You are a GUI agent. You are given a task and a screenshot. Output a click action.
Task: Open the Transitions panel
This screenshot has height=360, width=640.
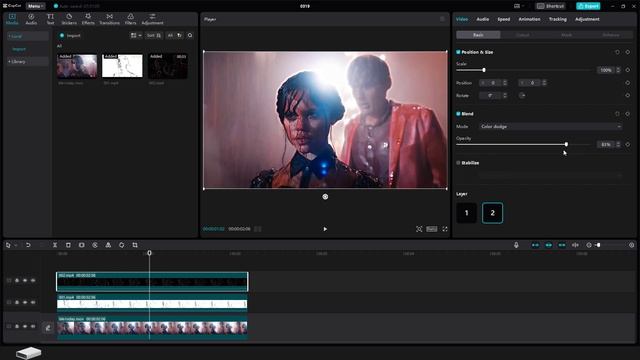(x=109, y=19)
